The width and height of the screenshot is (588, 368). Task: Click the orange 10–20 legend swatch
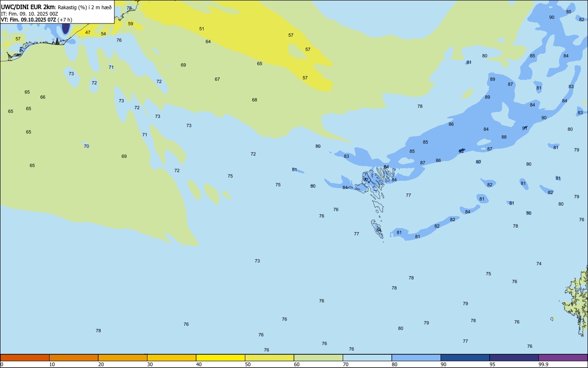73,357
